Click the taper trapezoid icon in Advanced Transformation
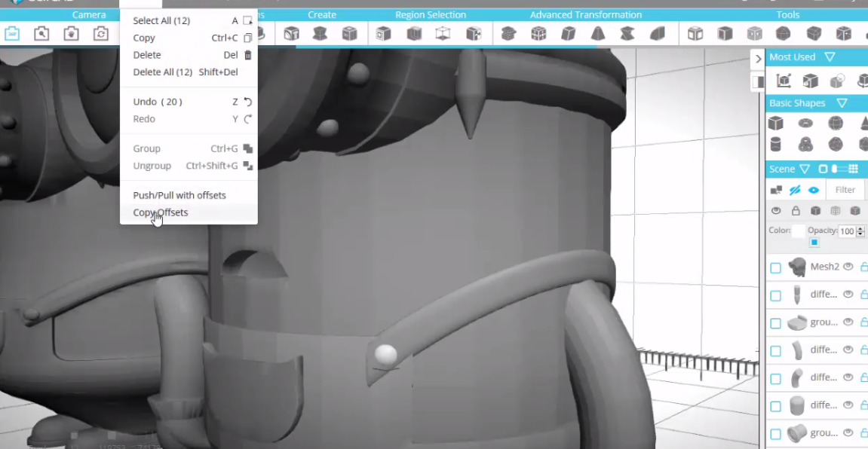This screenshot has height=449, width=868. pyautogui.click(x=598, y=35)
